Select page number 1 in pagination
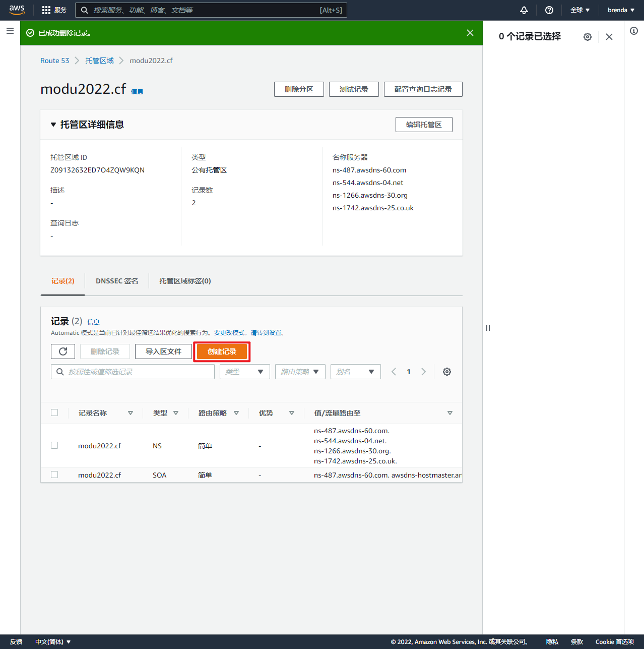The image size is (644, 649). (409, 372)
